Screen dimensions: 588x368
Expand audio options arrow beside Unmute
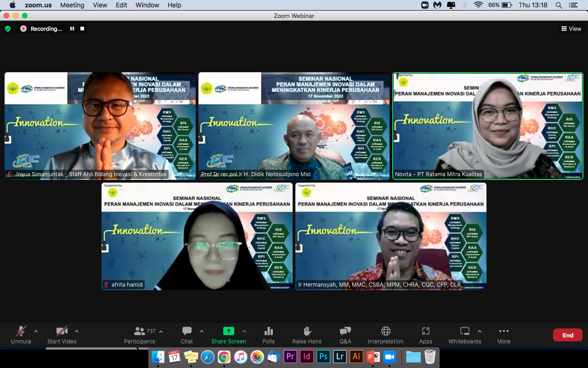coord(36,331)
